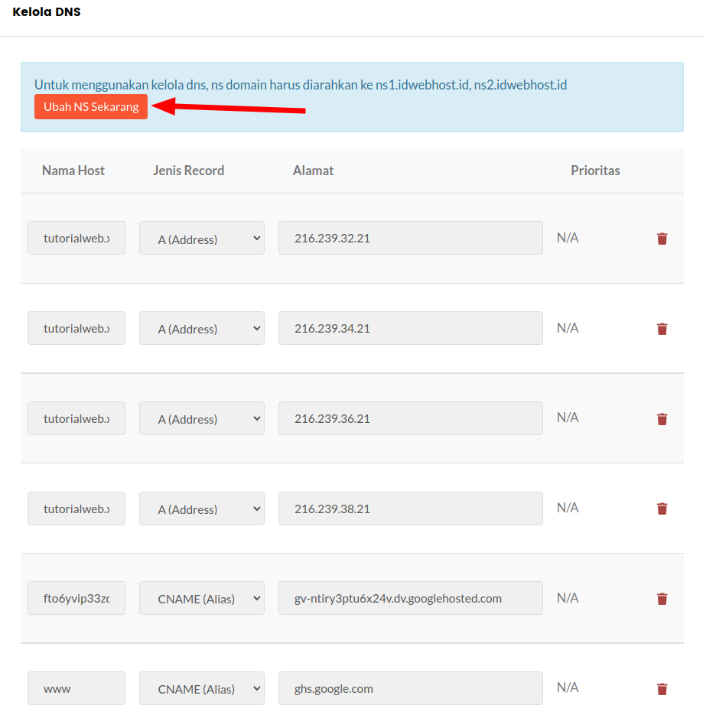Delete the ghs.google.com CNAME record
The image size is (703, 728).
pos(662,688)
